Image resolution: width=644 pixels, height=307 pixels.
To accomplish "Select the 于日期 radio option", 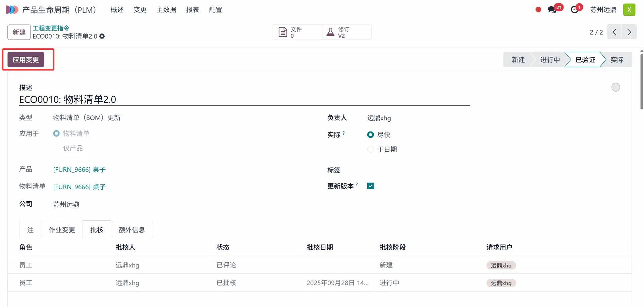I will point(371,149).
